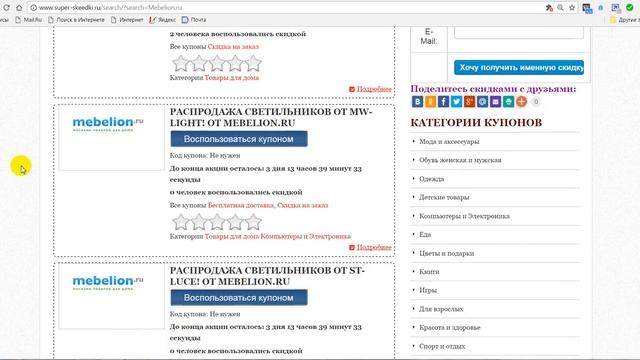View site information icon in address bar

click(x=34, y=8)
